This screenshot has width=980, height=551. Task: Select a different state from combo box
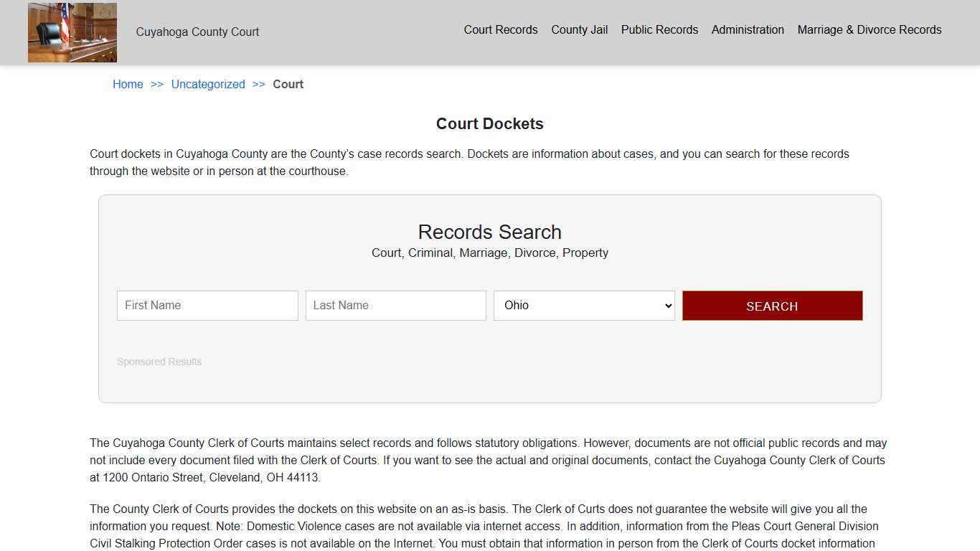pyautogui.click(x=583, y=305)
